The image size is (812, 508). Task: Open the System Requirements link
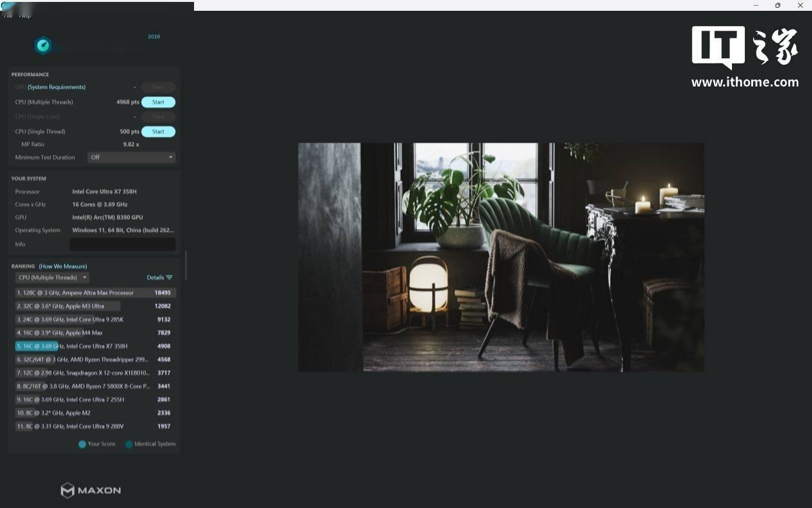(x=56, y=87)
